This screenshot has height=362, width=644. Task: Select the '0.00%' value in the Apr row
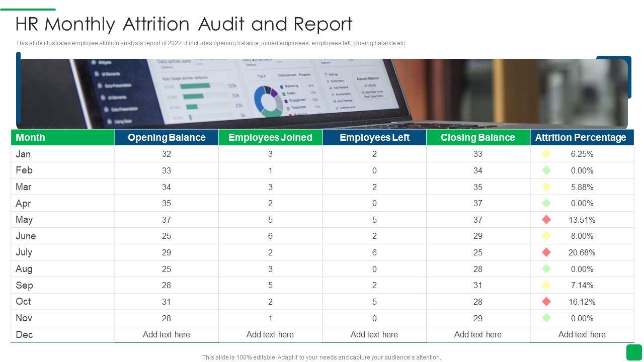click(582, 203)
